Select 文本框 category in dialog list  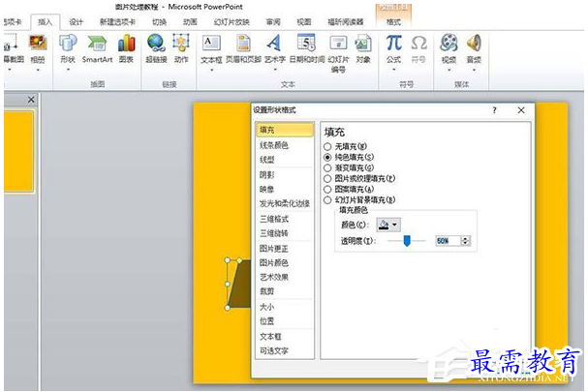coord(284,337)
